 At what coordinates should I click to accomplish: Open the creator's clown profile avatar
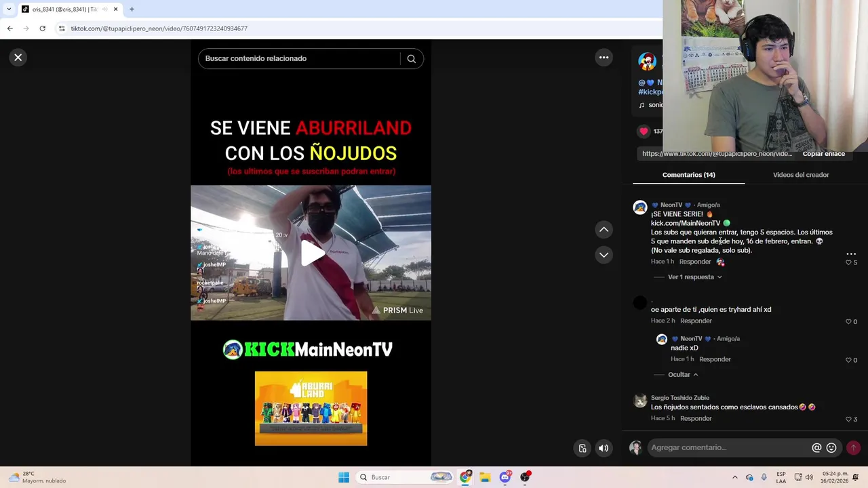pyautogui.click(x=647, y=62)
